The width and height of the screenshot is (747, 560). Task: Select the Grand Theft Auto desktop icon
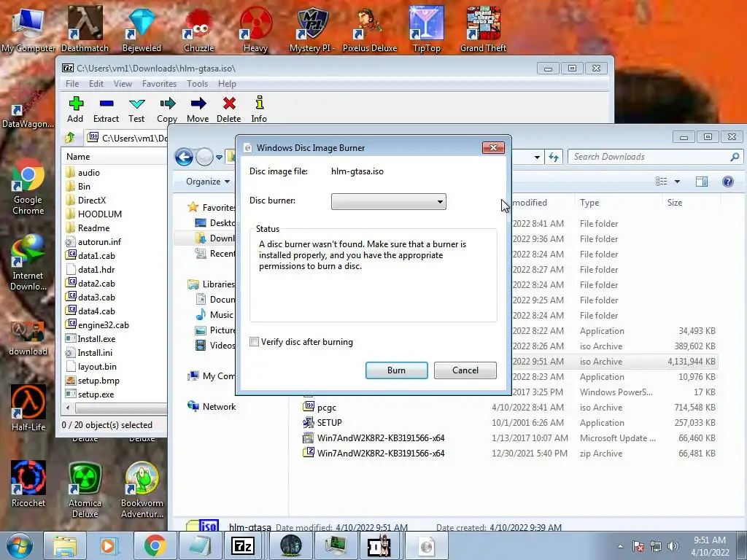[483, 29]
